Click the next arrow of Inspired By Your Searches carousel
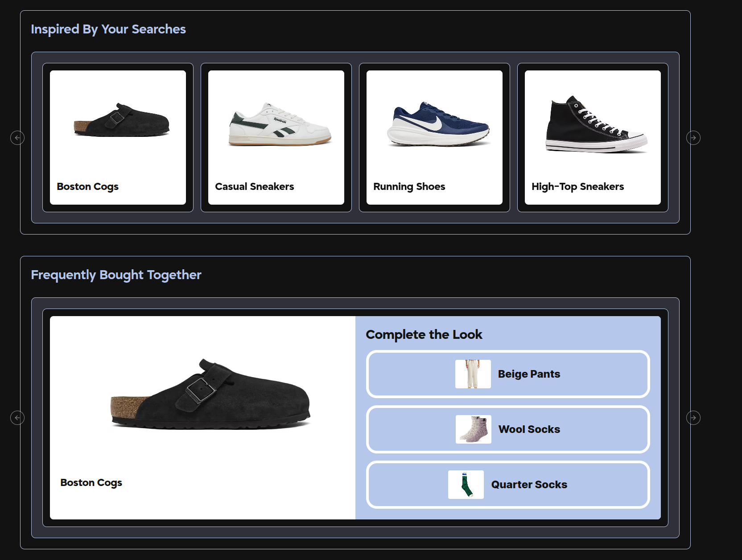This screenshot has height=560, width=742. pyautogui.click(x=693, y=138)
